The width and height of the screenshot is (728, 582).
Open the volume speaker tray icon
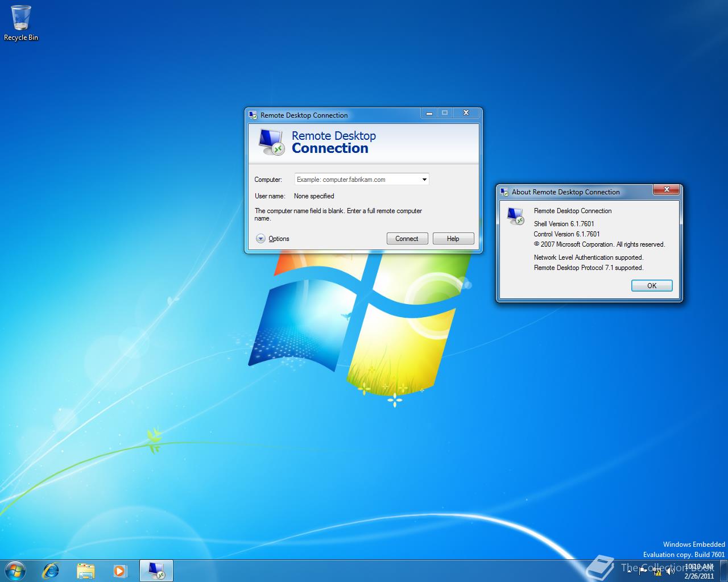pyautogui.click(x=671, y=571)
